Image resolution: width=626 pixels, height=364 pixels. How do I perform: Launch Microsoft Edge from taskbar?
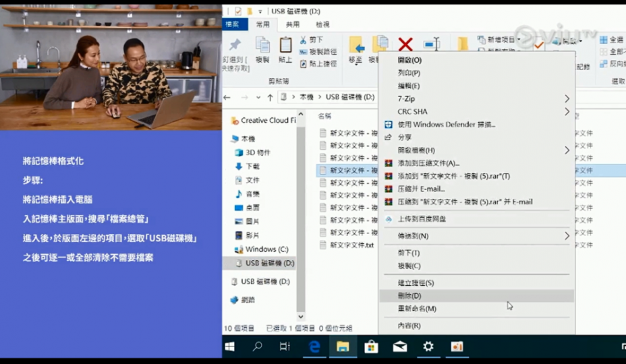[x=314, y=347]
